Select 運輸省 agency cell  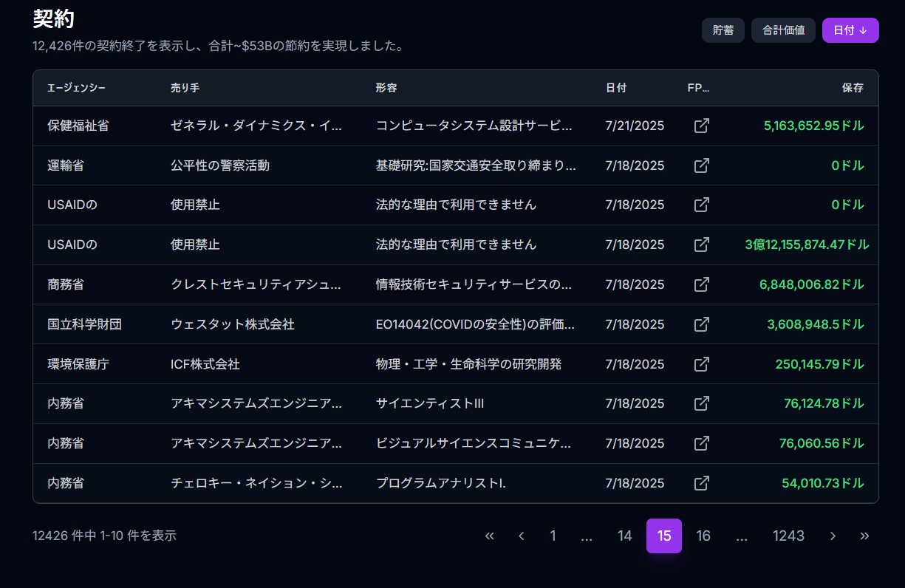pos(66,165)
